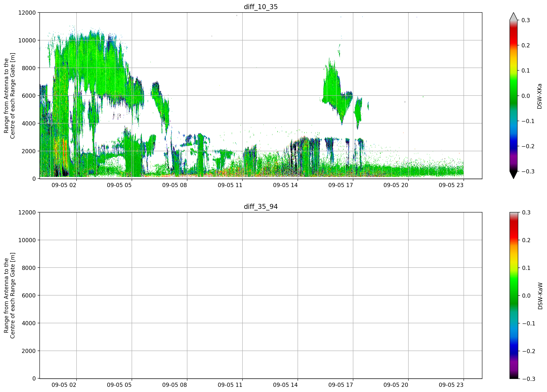The image size is (547, 392).
Task: Click the y-axis range label of diff_35_94 plot
Action: pos(9,295)
